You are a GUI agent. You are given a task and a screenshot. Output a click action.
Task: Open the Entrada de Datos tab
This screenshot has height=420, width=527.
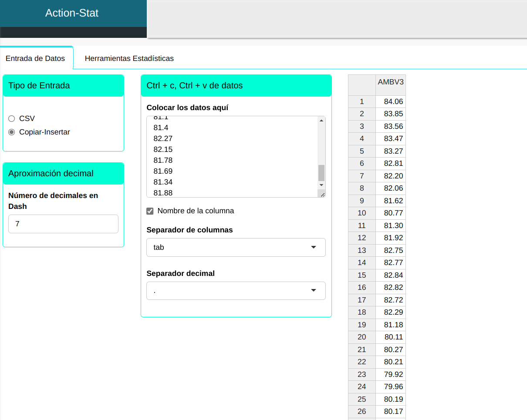pos(35,58)
